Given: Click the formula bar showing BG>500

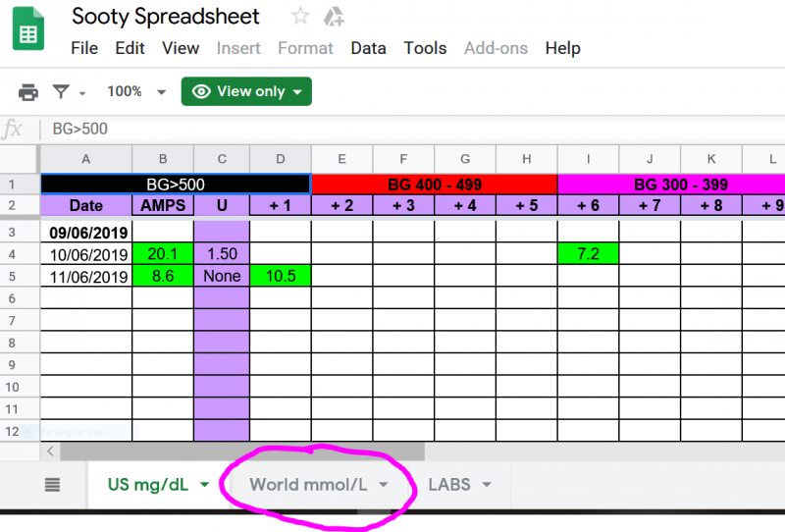Looking at the screenshot, I should pos(392,129).
